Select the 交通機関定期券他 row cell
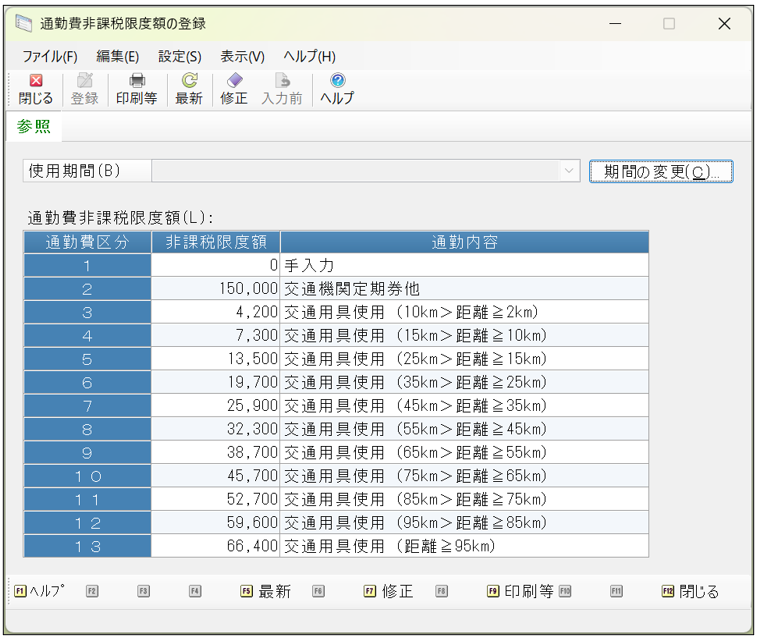The image size is (758, 640). click(464, 289)
